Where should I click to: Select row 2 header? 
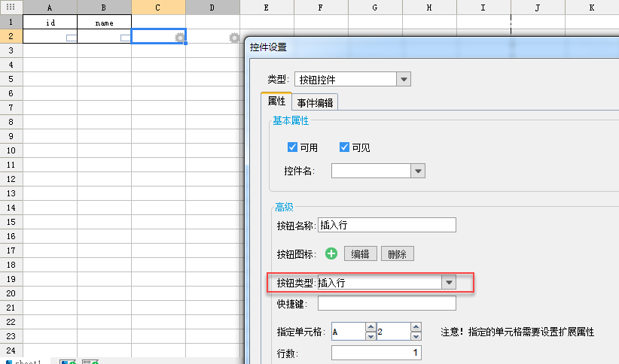[x=11, y=36]
